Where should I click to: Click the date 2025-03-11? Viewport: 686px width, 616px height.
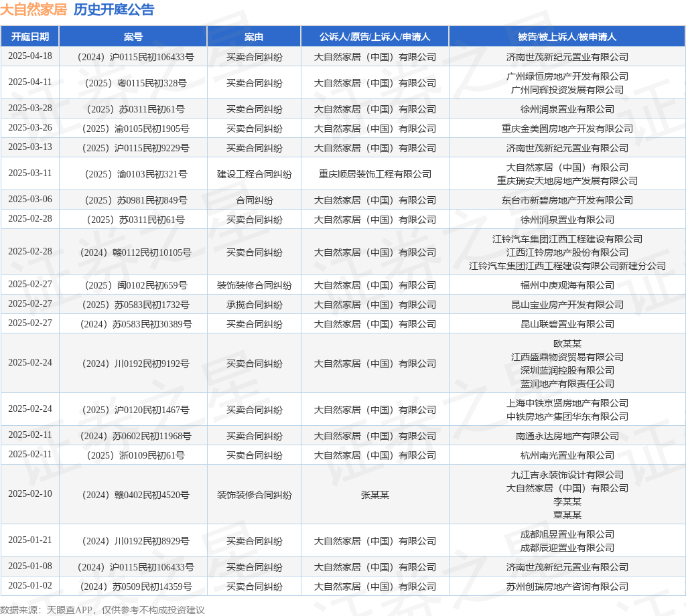pyautogui.click(x=29, y=173)
